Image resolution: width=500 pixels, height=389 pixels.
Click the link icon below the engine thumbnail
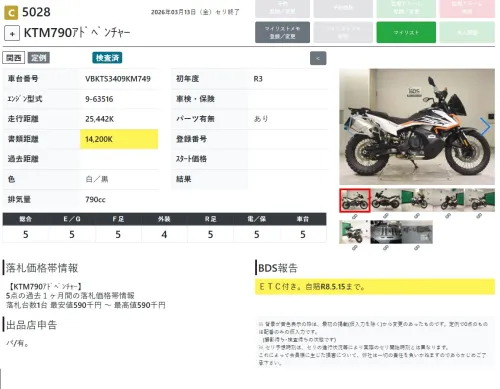tap(386, 248)
